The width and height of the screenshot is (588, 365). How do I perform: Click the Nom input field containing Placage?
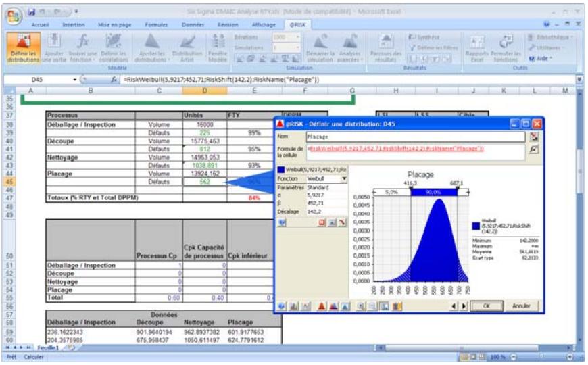(x=416, y=137)
